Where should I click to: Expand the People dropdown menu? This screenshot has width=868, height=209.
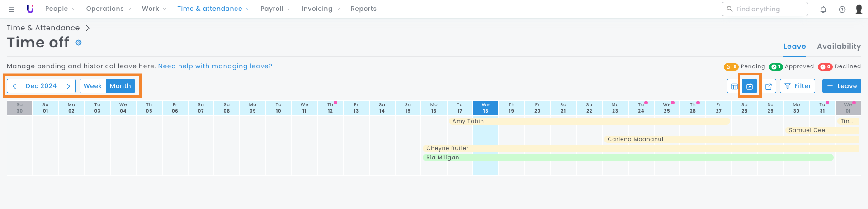coord(60,9)
